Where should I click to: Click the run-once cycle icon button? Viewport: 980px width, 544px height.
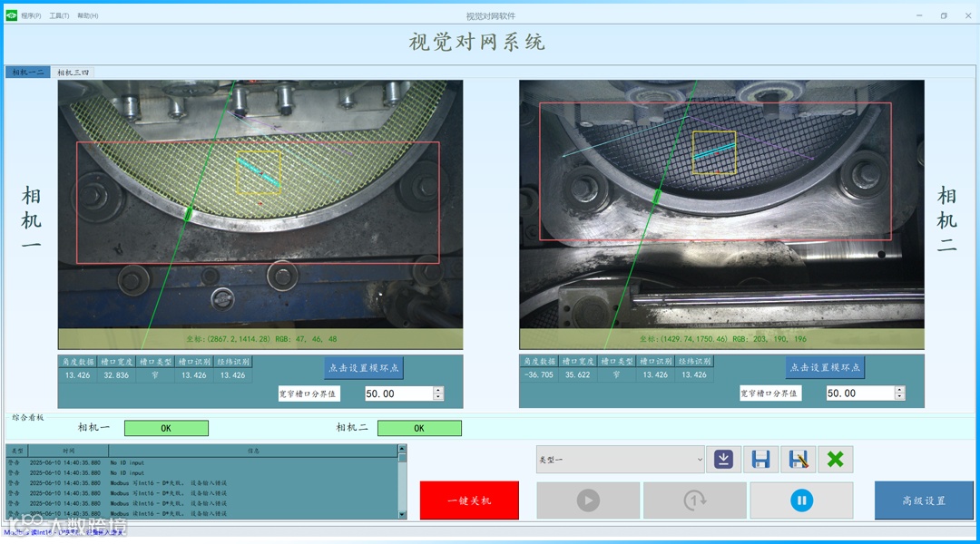pos(694,500)
